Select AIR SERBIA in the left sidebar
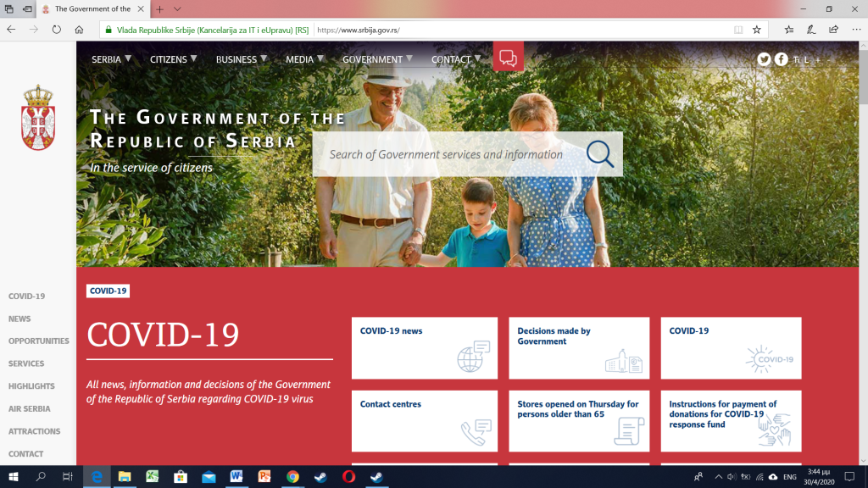 30,408
